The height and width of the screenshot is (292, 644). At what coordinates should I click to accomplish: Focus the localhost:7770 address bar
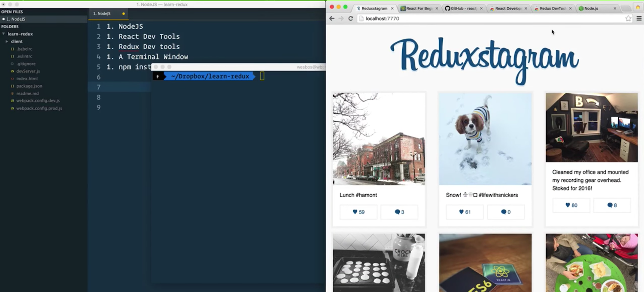(491, 18)
